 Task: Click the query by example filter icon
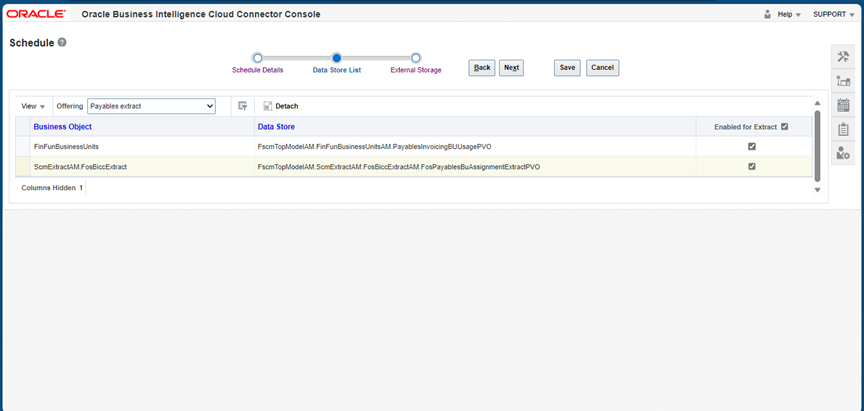[242, 106]
